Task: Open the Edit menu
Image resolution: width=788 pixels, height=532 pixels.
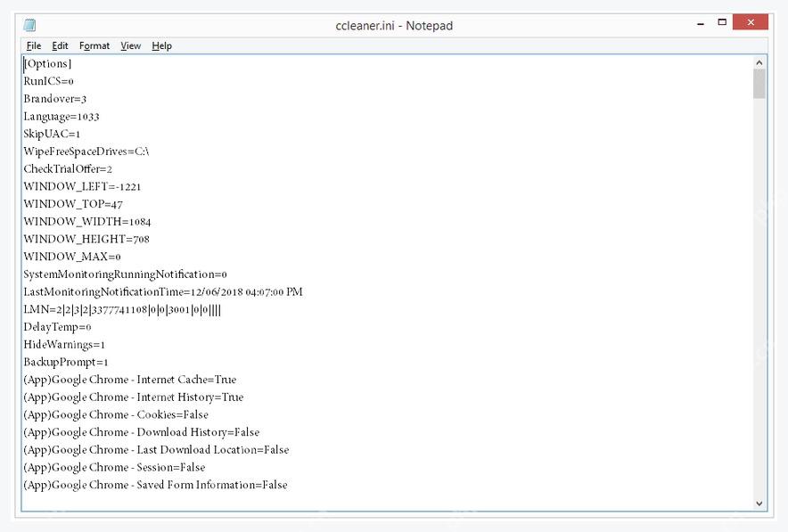Action: (x=60, y=45)
